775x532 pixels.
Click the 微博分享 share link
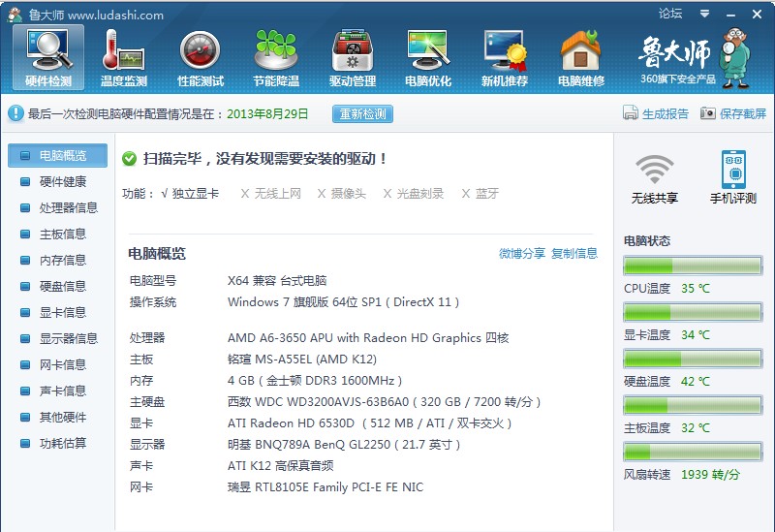pyautogui.click(x=521, y=254)
